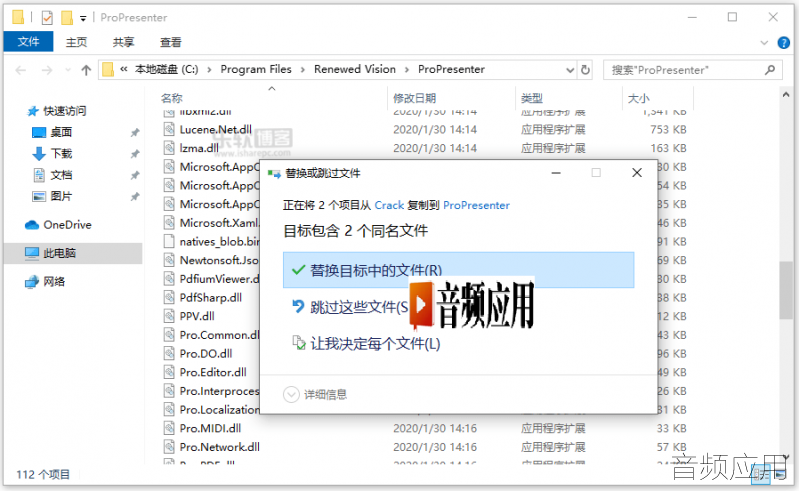799x491 pixels.
Task: Click the new folder icon in title bar
Action: (67, 18)
